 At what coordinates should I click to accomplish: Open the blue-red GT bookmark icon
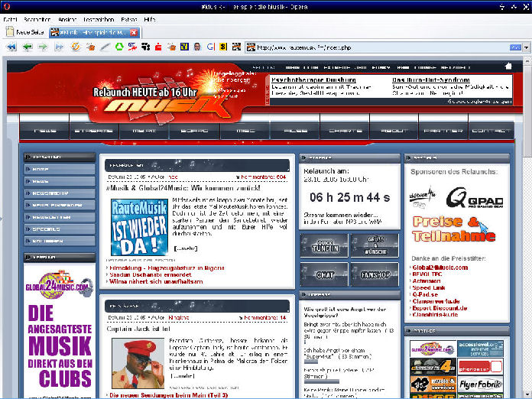(132, 47)
